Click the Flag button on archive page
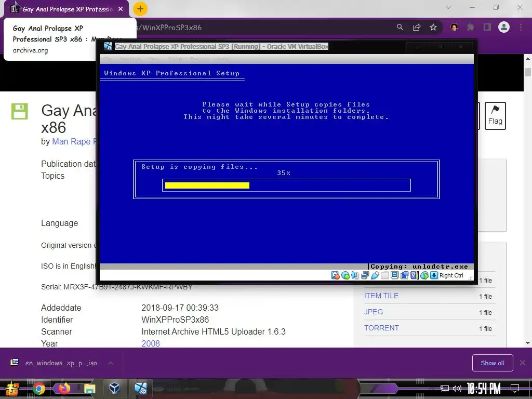The height and width of the screenshot is (399, 532). pos(495,115)
